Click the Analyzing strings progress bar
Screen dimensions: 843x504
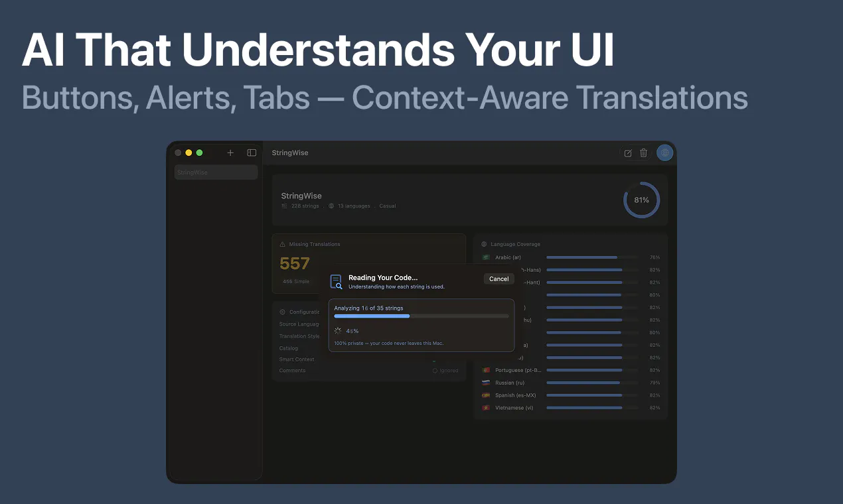coord(421,316)
